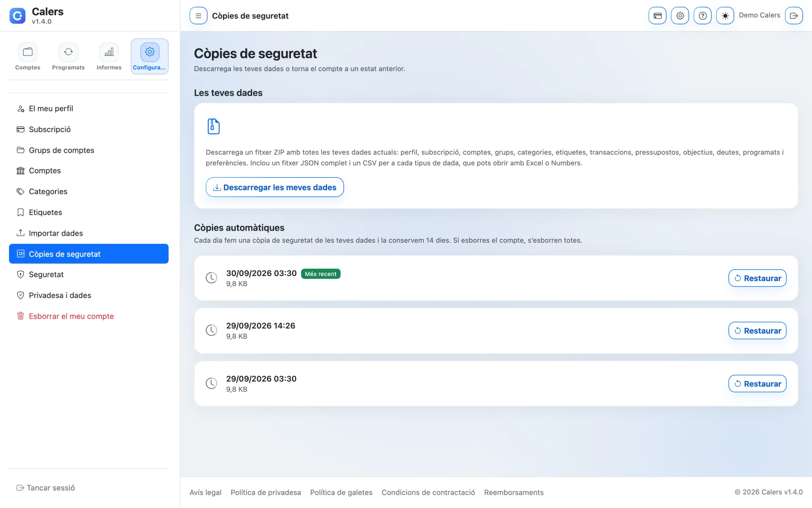Open the help question mark icon

[702, 16]
